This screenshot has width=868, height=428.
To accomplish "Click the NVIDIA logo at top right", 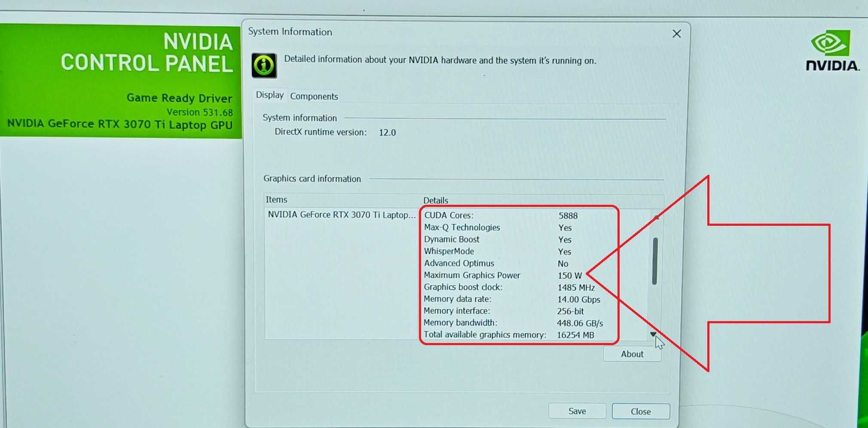I will [832, 50].
